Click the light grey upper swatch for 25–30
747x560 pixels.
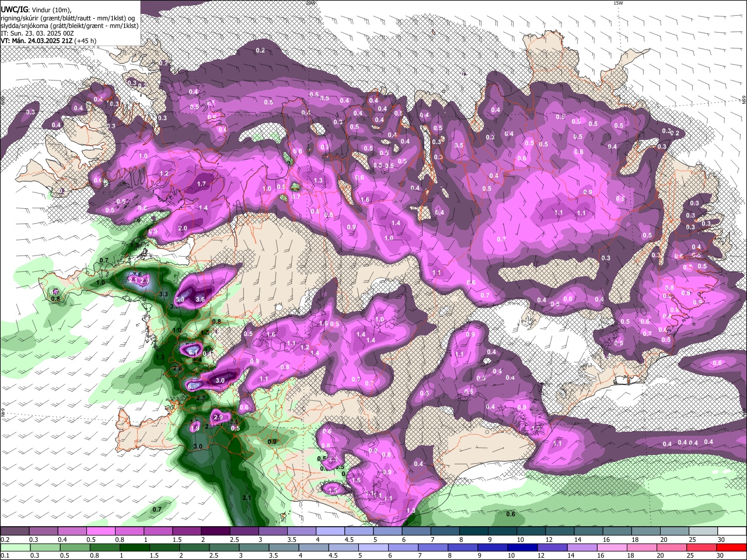tap(703, 531)
